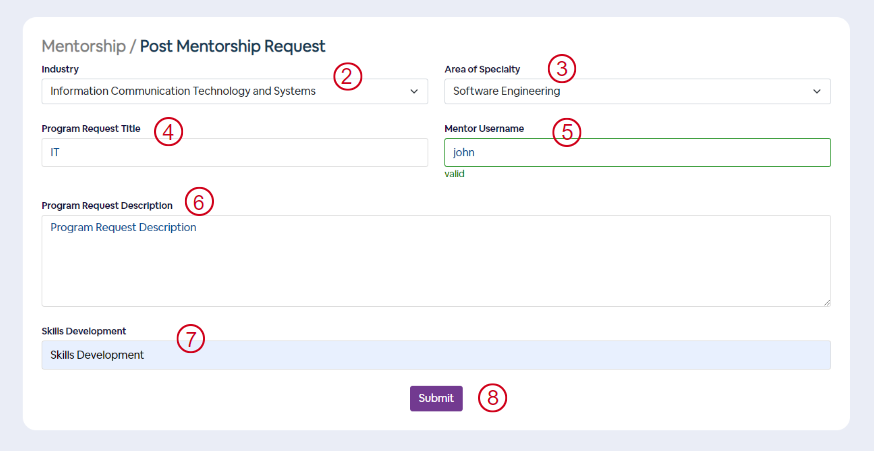Click the textarea resize handle corner
Screen dimensions: 874x451
[x=827, y=302]
